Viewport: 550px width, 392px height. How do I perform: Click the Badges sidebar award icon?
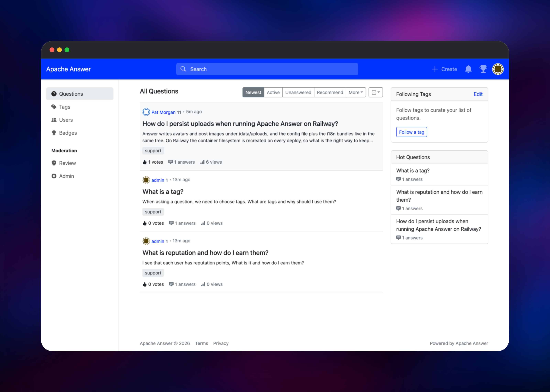pyautogui.click(x=54, y=133)
